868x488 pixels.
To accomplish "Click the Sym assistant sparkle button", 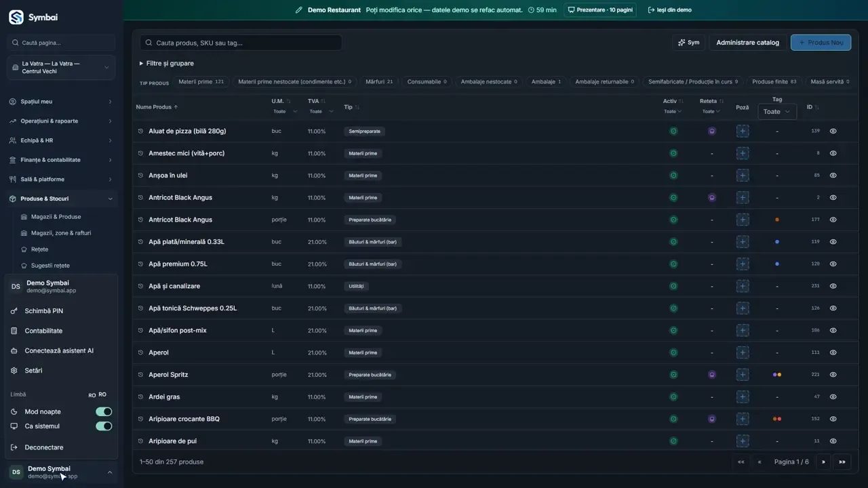I will click(x=688, y=43).
